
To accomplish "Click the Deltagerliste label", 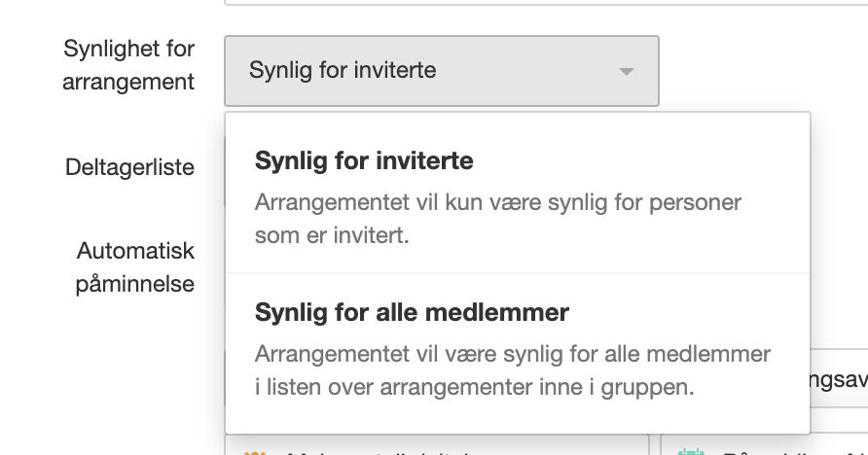I will 129,167.
